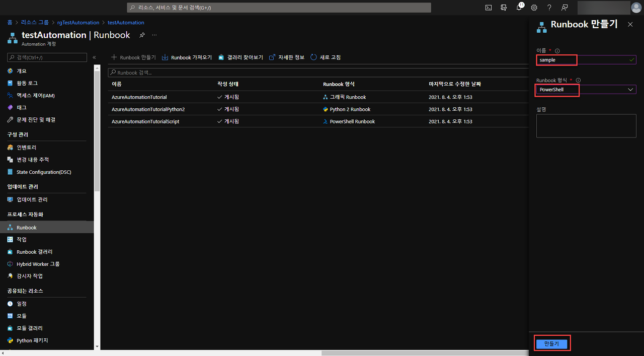Click the bottom horizontal scrollbar

(425, 353)
